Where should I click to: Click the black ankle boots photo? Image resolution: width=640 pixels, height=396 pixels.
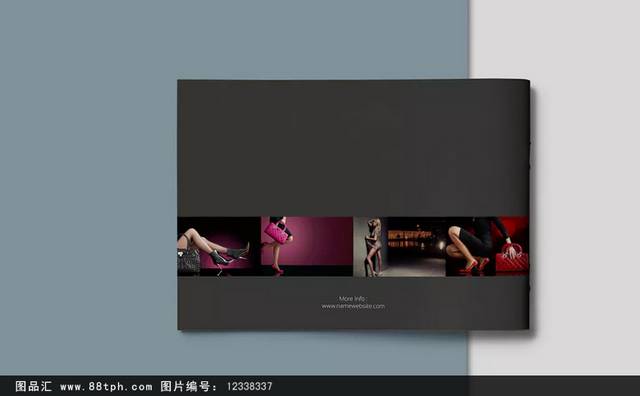pyautogui.click(x=219, y=247)
